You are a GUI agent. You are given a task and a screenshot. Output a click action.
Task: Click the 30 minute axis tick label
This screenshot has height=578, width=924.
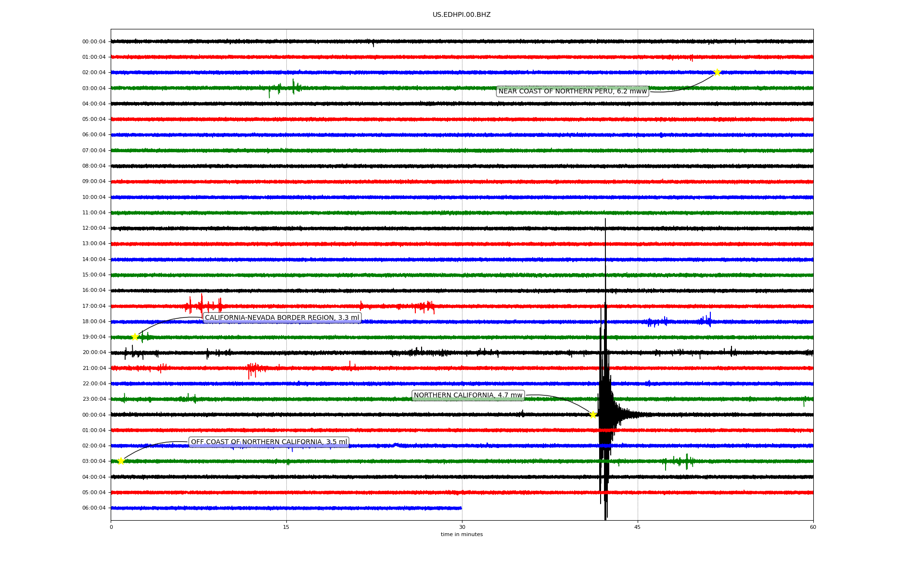[x=462, y=527]
